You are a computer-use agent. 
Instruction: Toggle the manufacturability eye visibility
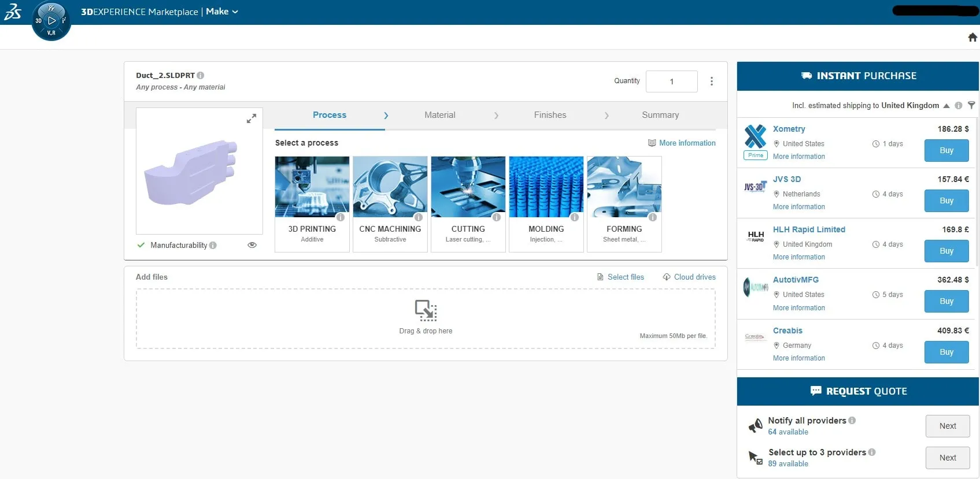tap(252, 245)
